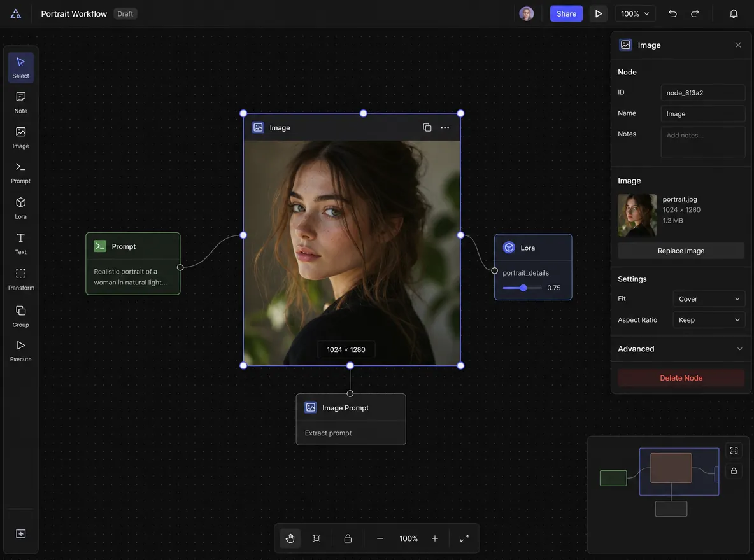Image resolution: width=754 pixels, height=560 pixels.
Task: Click the top-right corner handle of Image node
Action: pyautogui.click(x=460, y=113)
